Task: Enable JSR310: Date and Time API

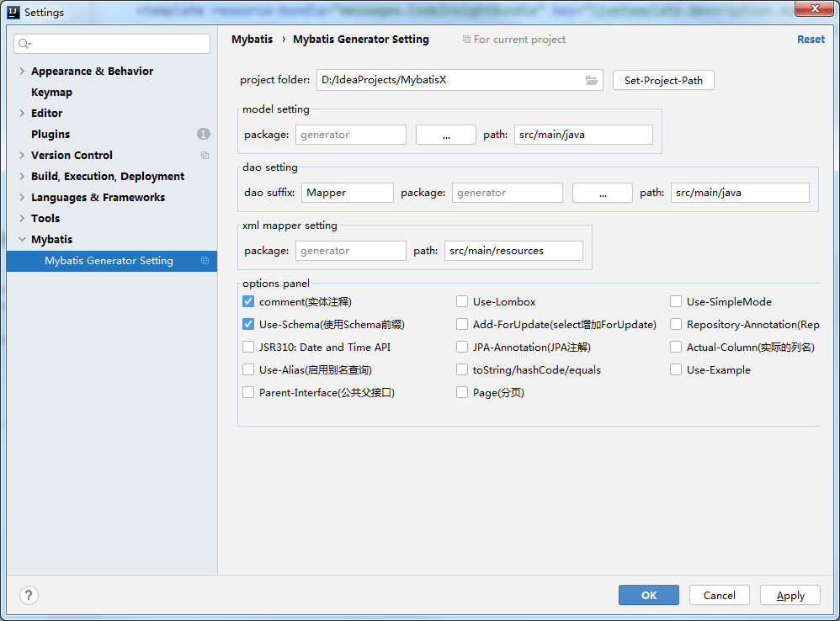Action: 248,347
